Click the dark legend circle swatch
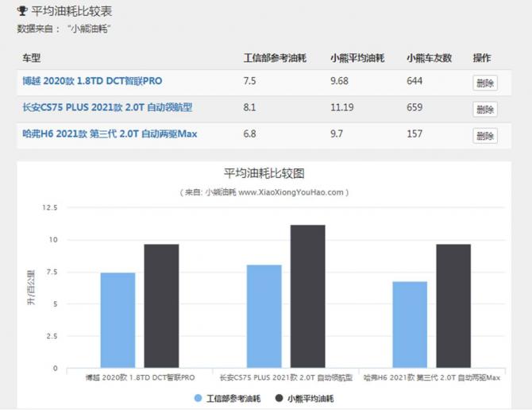 coord(279,398)
